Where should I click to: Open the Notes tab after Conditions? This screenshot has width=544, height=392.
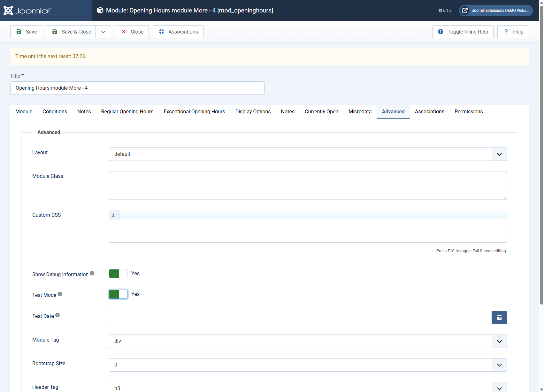(84, 112)
